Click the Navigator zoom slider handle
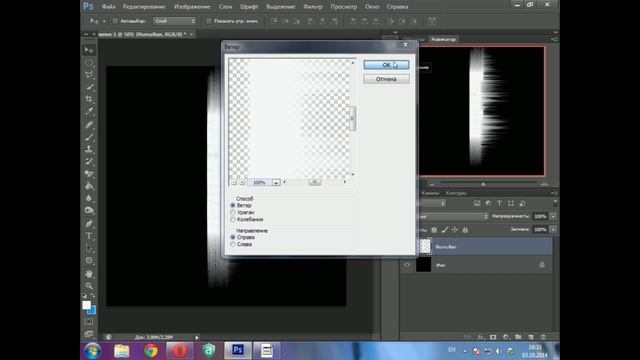 point(483,184)
